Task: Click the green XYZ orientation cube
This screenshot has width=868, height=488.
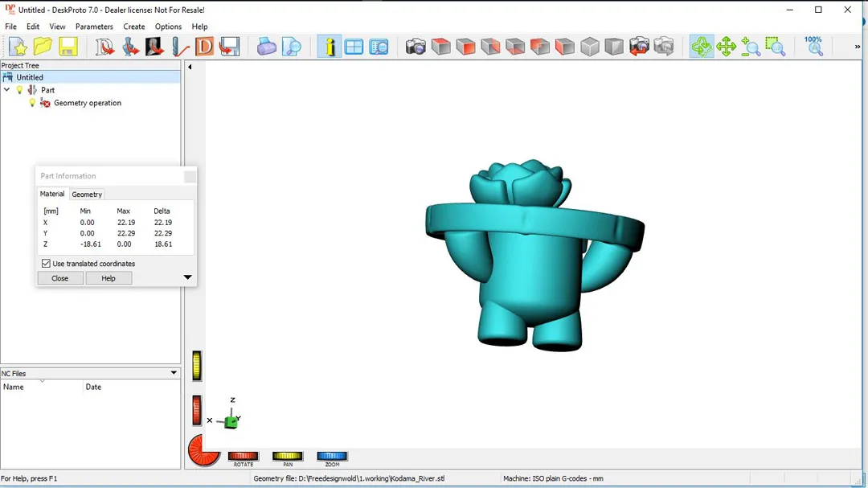Action: click(231, 422)
